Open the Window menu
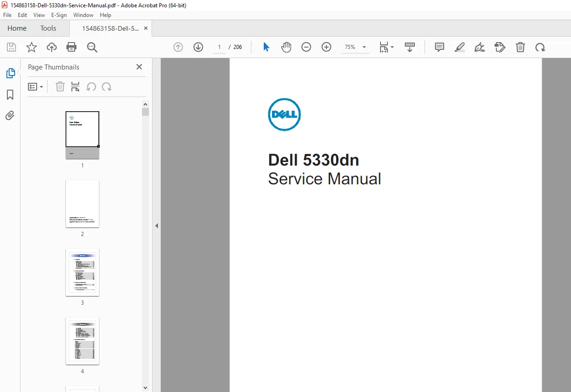The width and height of the screenshot is (571, 392). pos(83,15)
